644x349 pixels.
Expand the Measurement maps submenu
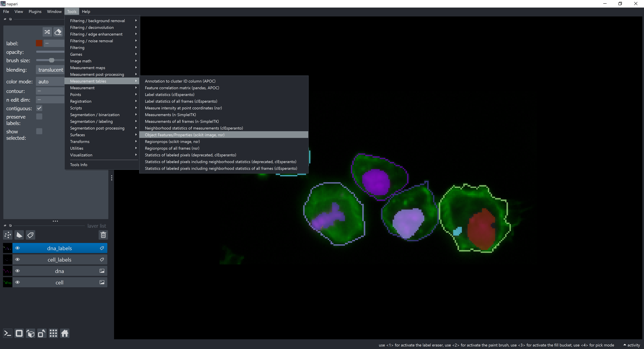pyautogui.click(x=102, y=68)
